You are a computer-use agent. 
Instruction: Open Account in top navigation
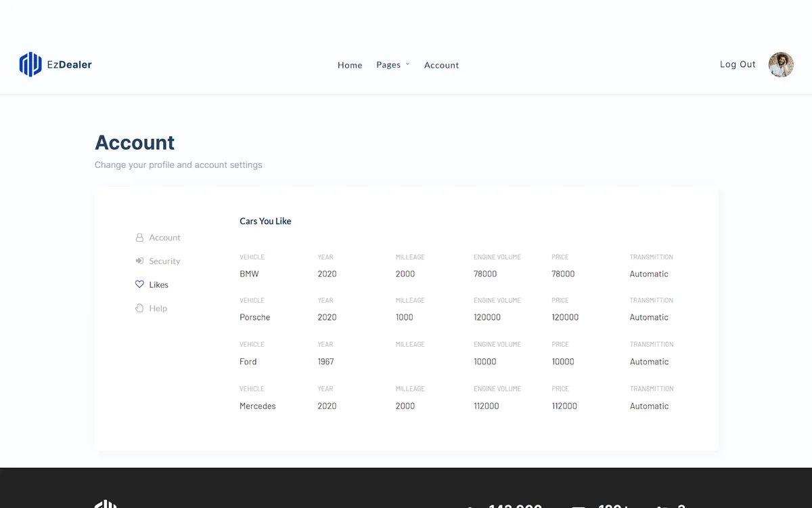tap(441, 65)
